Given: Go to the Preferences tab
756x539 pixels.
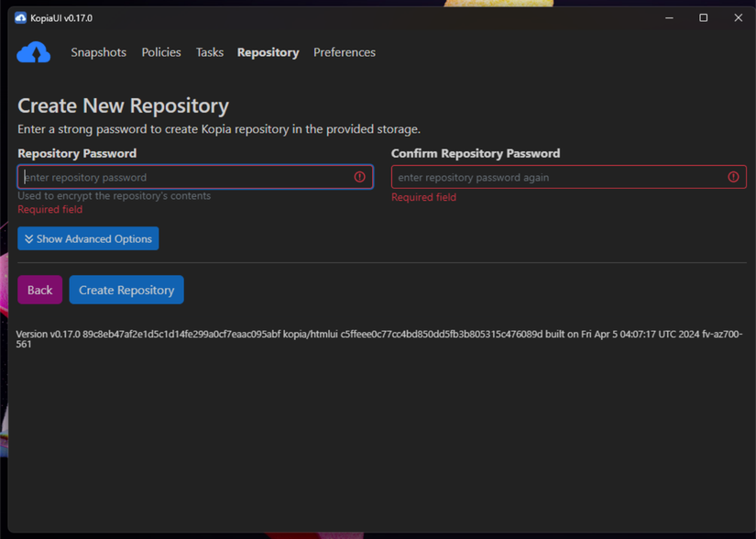Looking at the screenshot, I should click(x=345, y=52).
